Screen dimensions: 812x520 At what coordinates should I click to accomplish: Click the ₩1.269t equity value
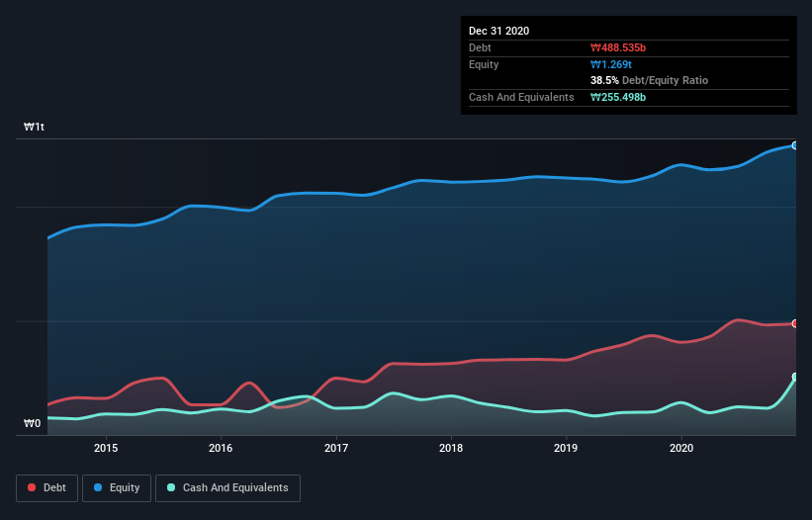point(611,64)
